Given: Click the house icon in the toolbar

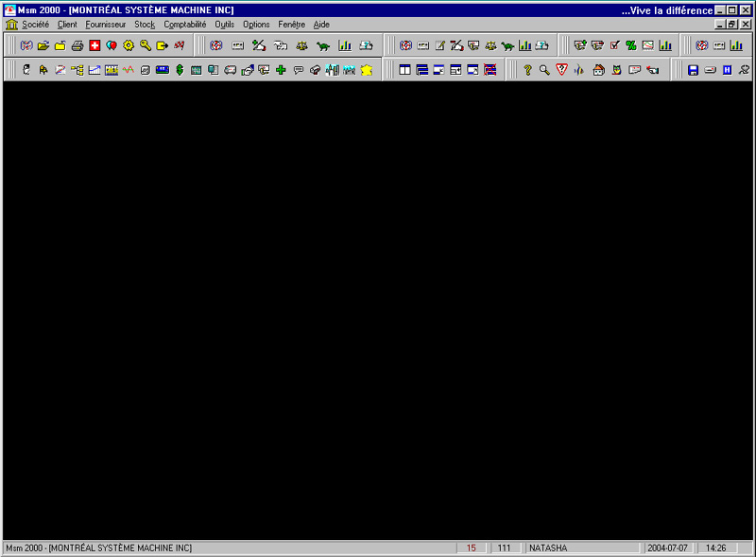Looking at the screenshot, I should (598, 70).
